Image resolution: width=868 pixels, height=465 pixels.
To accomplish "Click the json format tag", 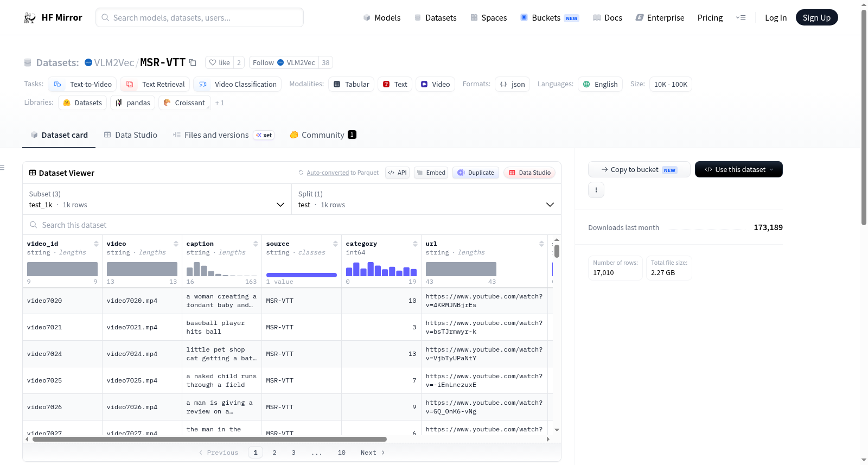I will click(512, 84).
